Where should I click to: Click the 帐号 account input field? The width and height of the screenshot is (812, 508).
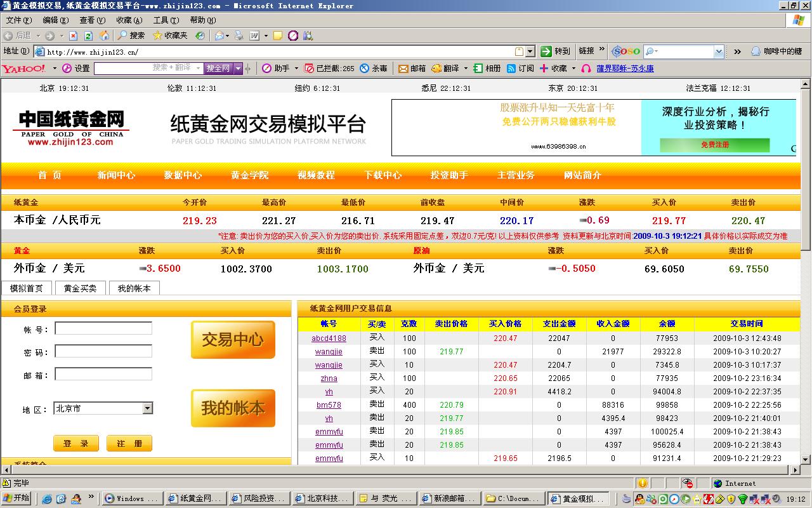(x=103, y=328)
